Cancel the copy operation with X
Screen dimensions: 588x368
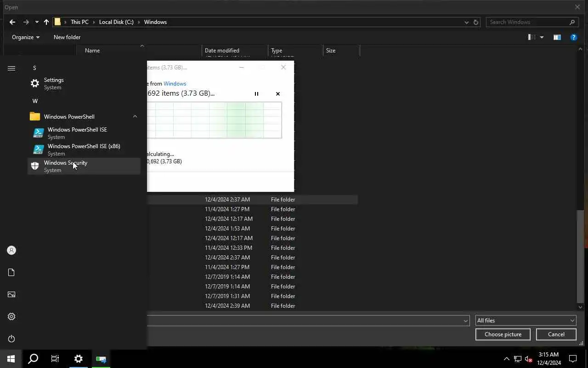coord(278,94)
